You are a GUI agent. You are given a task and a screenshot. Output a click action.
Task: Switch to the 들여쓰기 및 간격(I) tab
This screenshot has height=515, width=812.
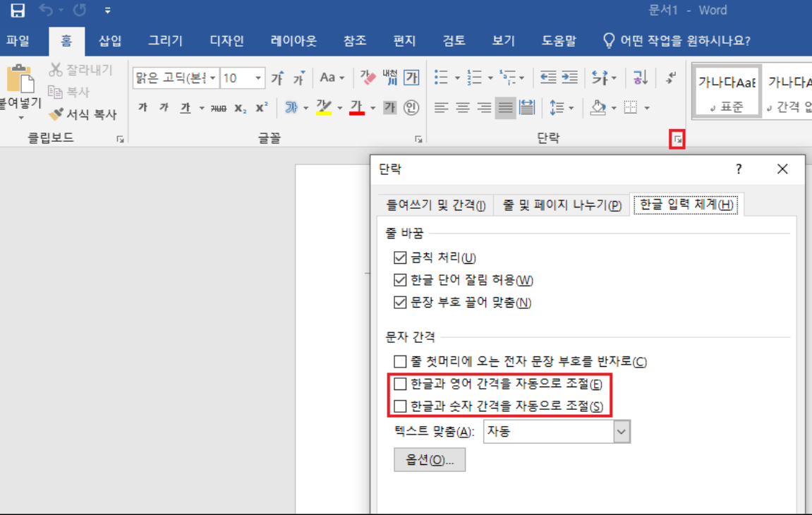[435, 205]
